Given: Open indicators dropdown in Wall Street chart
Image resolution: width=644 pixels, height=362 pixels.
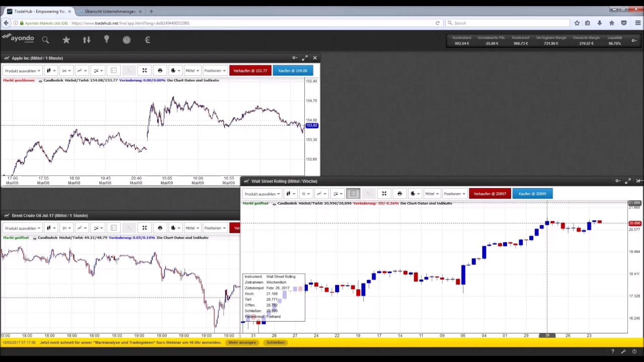Looking at the screenshot, I should pos(337,194).
